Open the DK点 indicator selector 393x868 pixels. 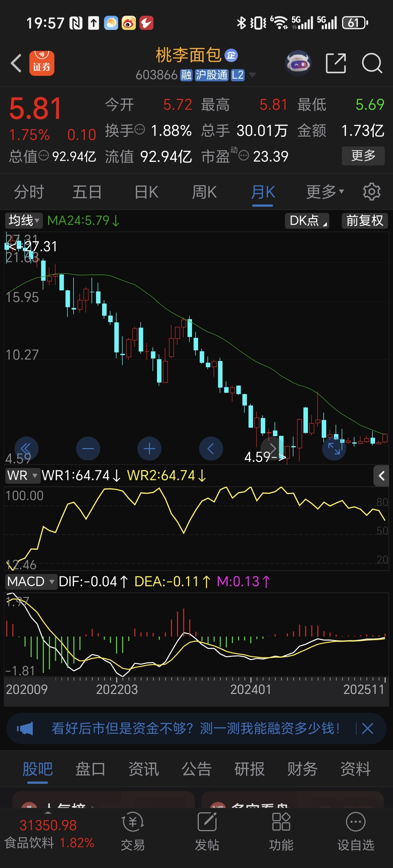307,221
